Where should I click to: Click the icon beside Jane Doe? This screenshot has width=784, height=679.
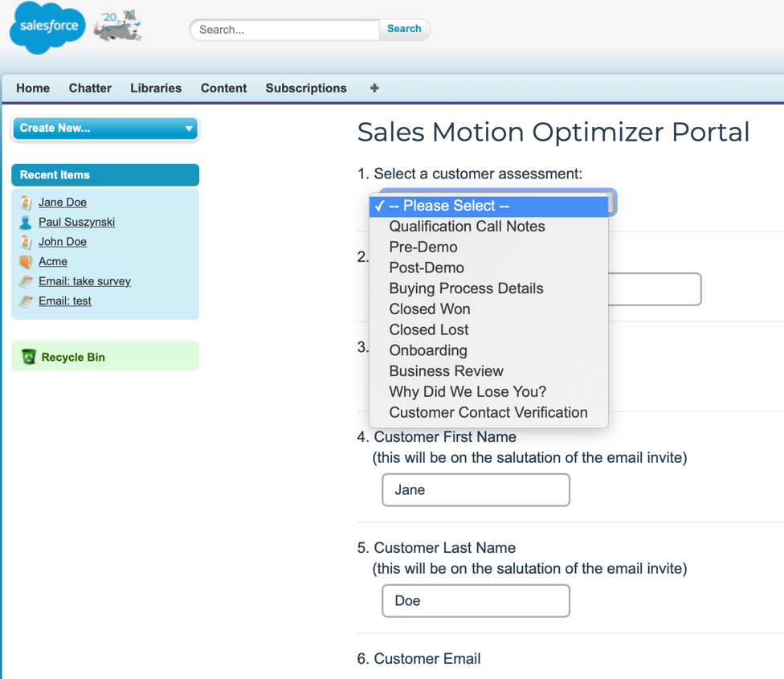(x=26, y=202)
